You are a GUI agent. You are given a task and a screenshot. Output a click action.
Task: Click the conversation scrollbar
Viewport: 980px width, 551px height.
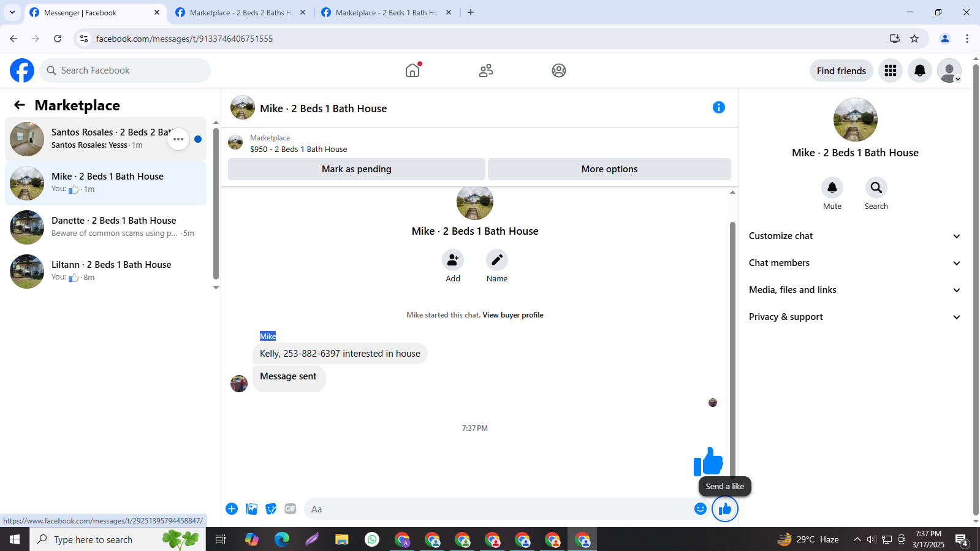(x=732, y=349)
